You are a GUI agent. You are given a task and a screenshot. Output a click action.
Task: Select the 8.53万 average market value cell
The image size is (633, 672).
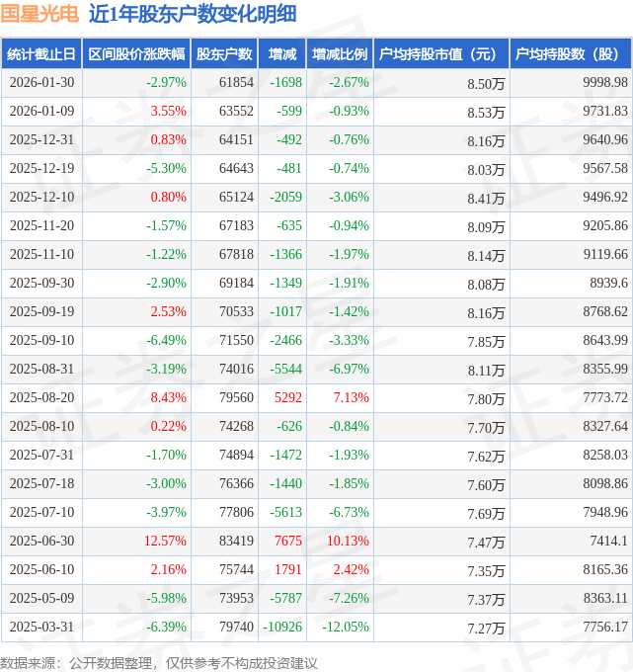tap(486, 113)
